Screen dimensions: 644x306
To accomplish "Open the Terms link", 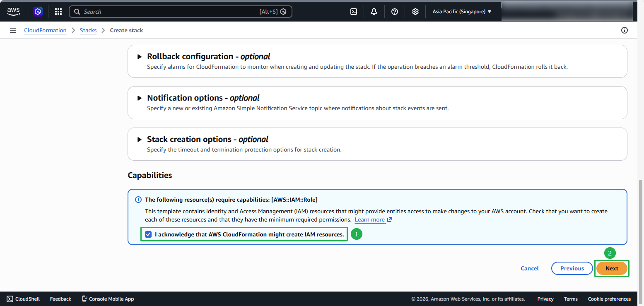I will click(x=571, y=299).
